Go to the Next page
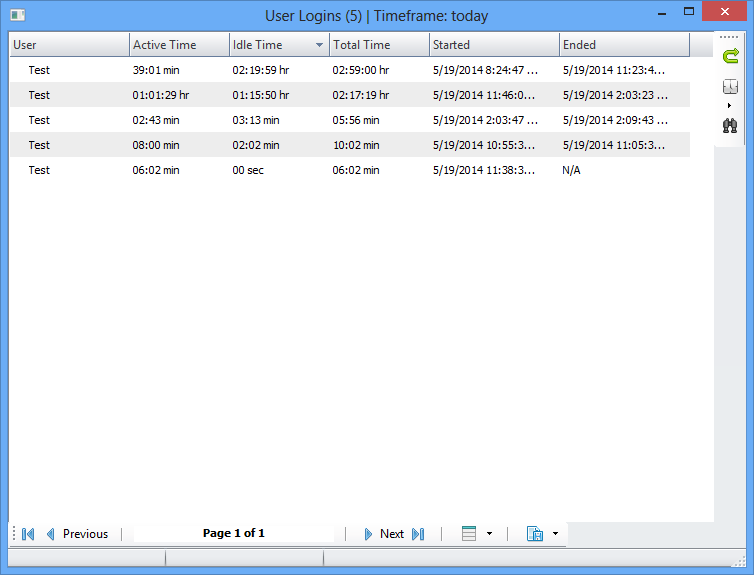The image size is (754, 575). 384,534
